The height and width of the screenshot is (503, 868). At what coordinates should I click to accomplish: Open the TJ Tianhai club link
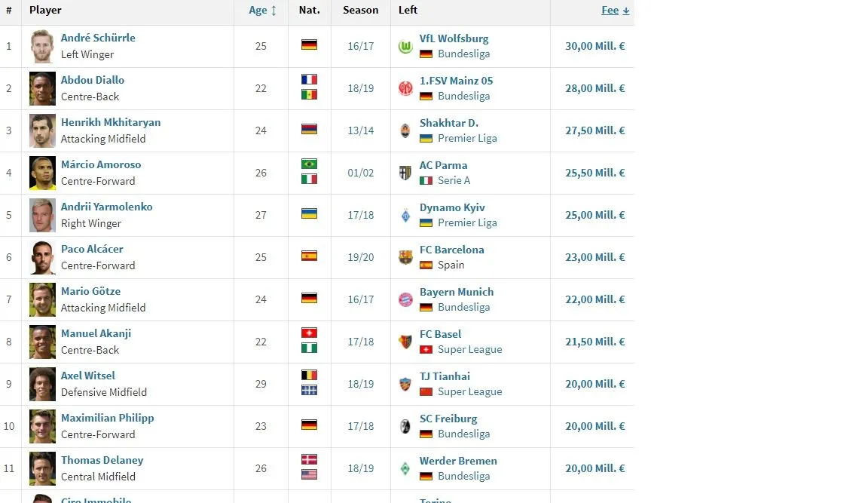pos(445,376)
